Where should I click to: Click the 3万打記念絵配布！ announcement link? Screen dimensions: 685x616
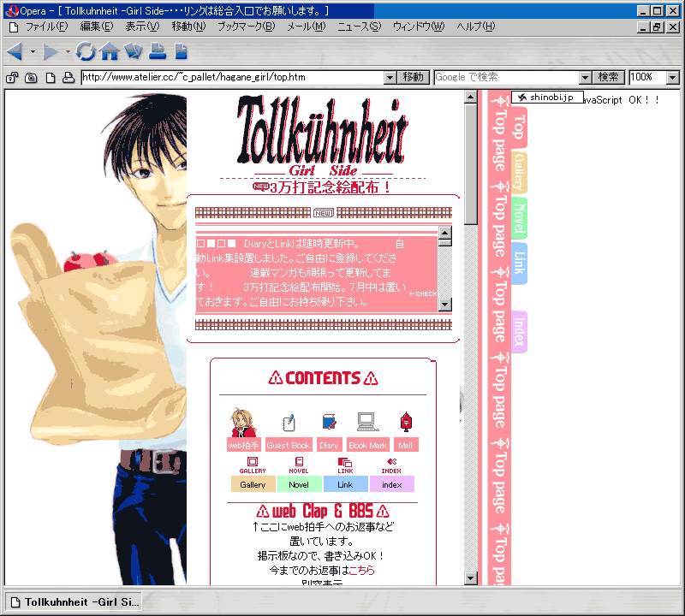[x=331, y=187]
